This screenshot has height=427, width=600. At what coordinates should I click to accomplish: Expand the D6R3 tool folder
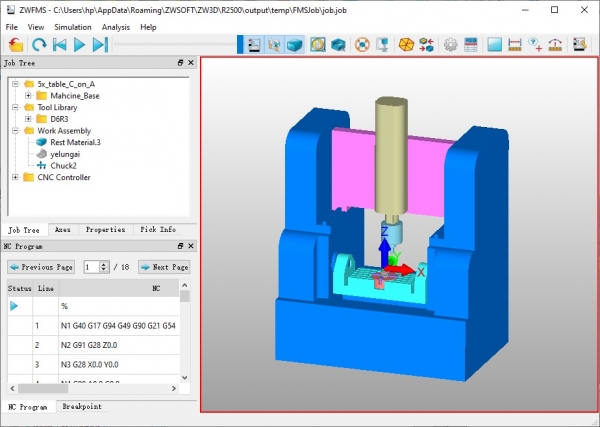(29, 119)
